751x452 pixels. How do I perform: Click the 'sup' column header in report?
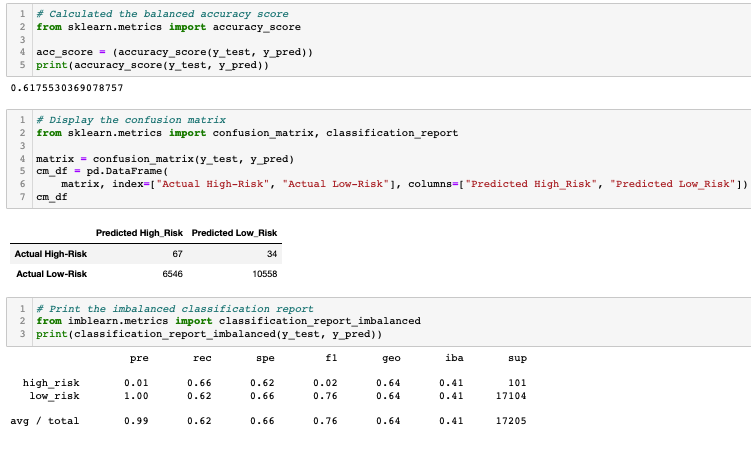[x=517, y=359]
